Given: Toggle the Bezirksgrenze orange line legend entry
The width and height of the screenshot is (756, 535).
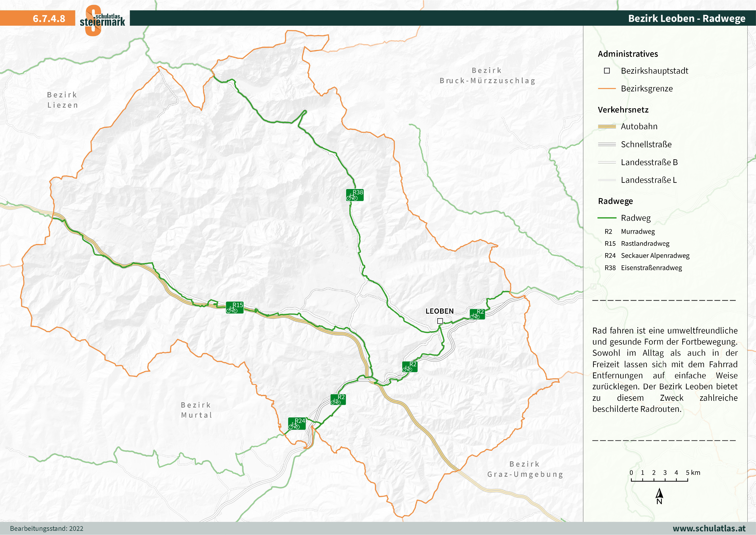Looking at the screenshot, I should click(x=608, y=89).
